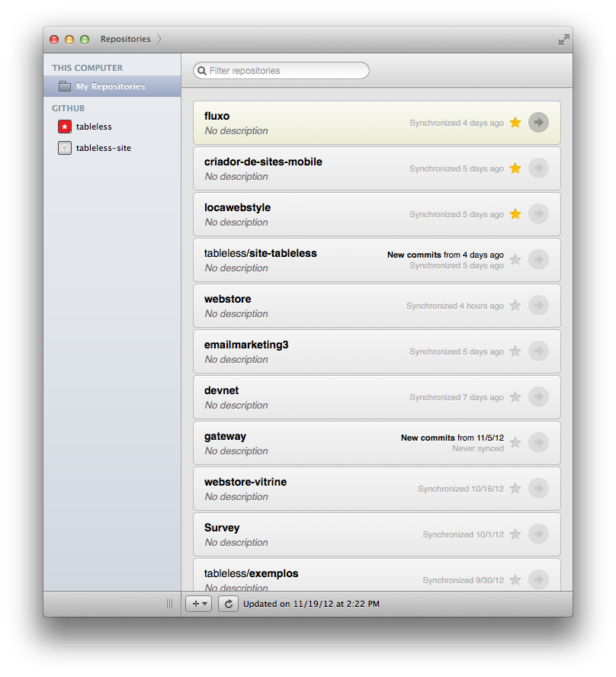
Task: Click the magnifier icon in filter field
Action: pyautogui.click(x=202, y=71)
